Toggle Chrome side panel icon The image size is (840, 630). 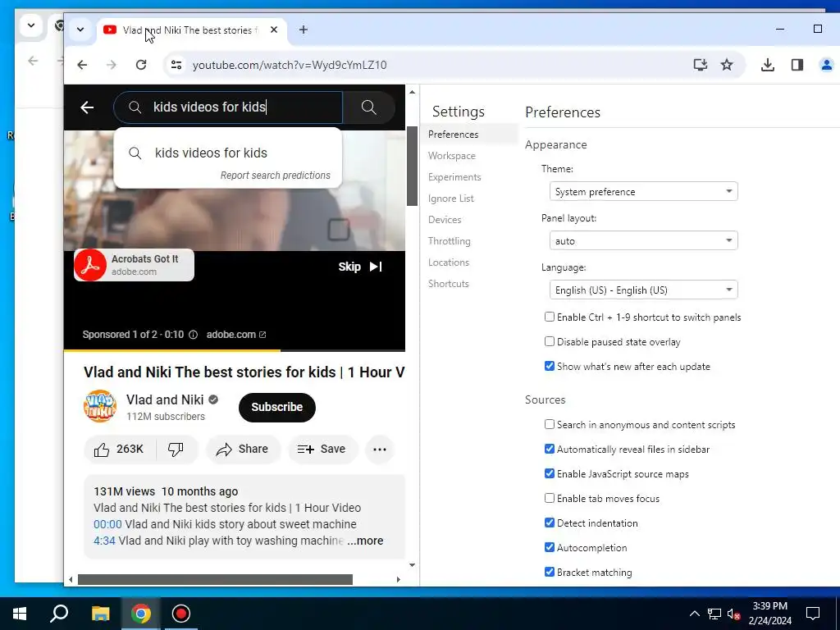point(797,65)
